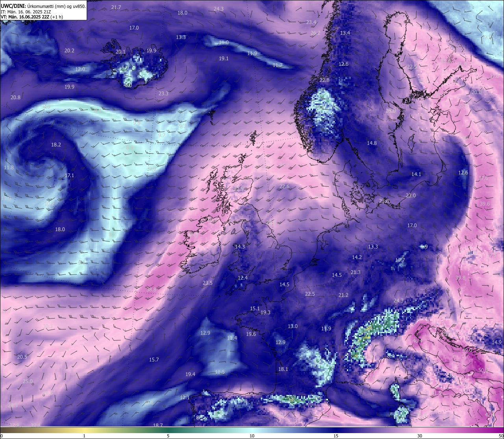The height and width of the screenshot is (439, 504).
Task: Click the color scale tick labeled 1
Action: (84, 436)
